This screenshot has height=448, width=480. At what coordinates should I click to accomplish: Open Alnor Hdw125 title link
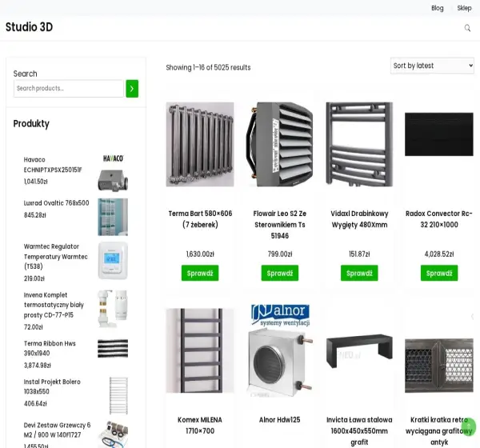(x=280, y=419)
